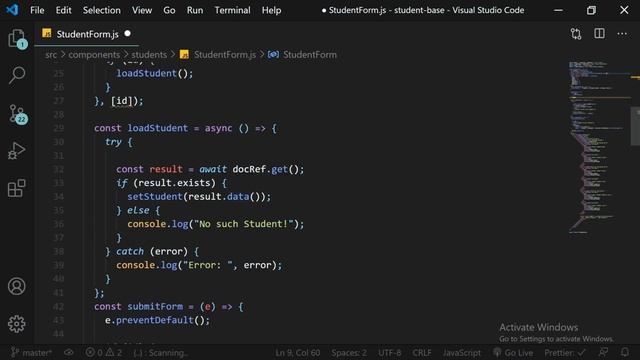Click the Scanning status indicator

tap(160, 353)
